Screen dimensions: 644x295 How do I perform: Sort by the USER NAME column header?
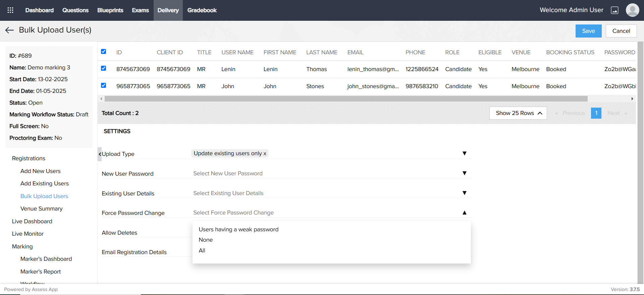pyautogui.click(x=237, y=52)
